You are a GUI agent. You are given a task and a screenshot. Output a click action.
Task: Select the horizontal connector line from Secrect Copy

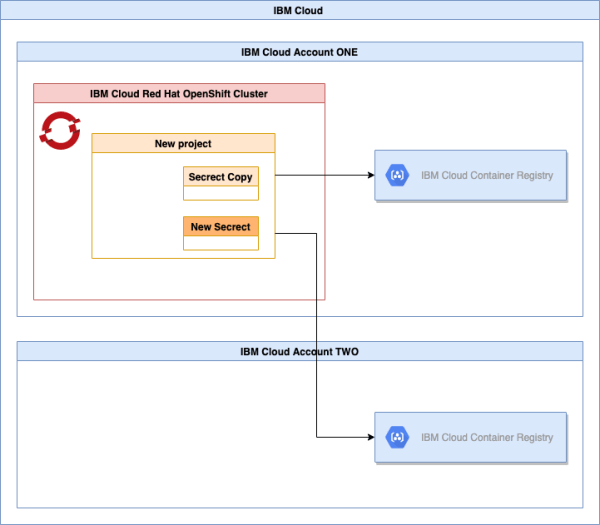coord(320,176)
